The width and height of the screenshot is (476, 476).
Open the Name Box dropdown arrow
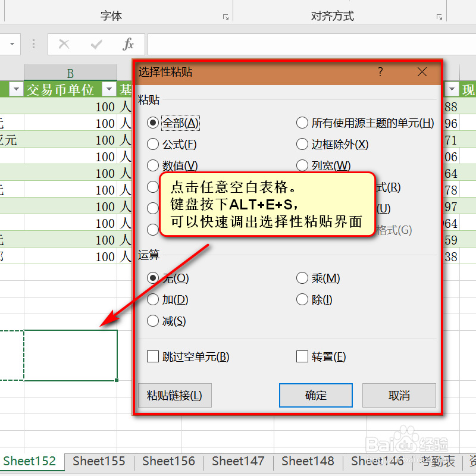[13, 45]
